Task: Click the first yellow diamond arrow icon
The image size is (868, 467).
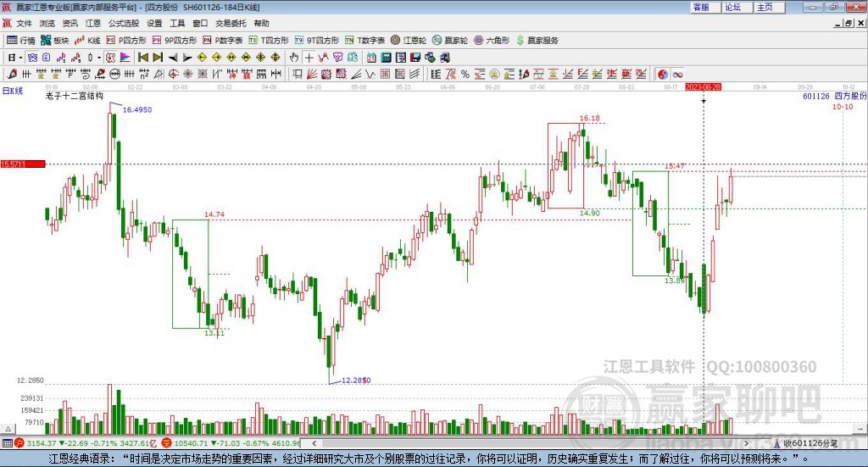Action: [202, 58]
